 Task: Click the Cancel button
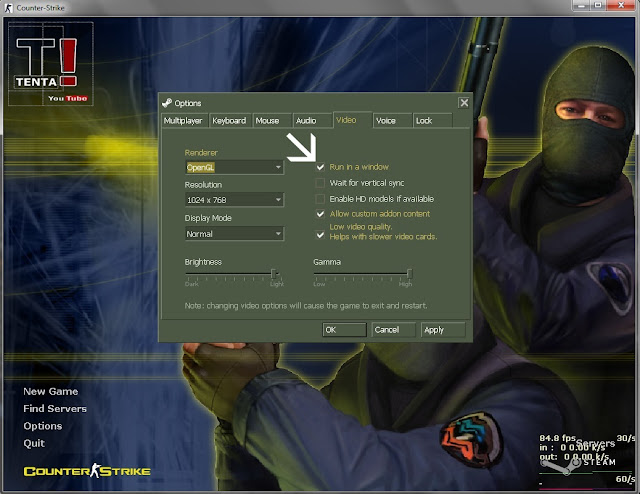[393, 329]
